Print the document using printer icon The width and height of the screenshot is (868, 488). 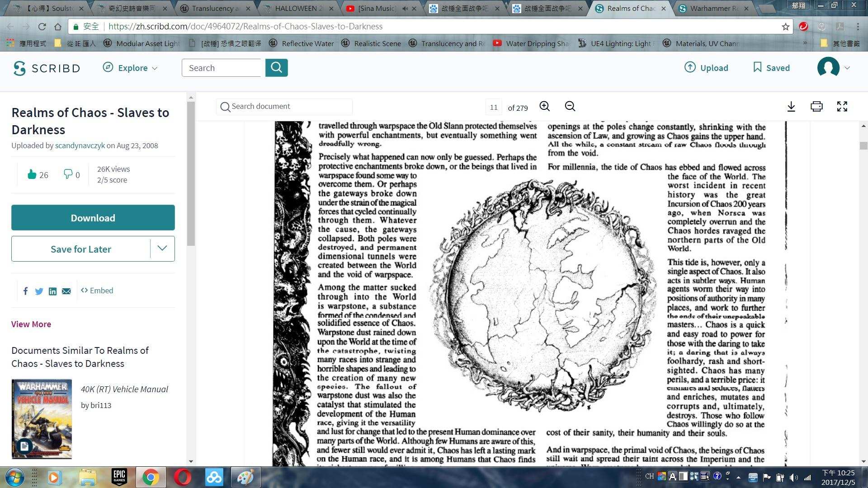[x=816, y=107]
